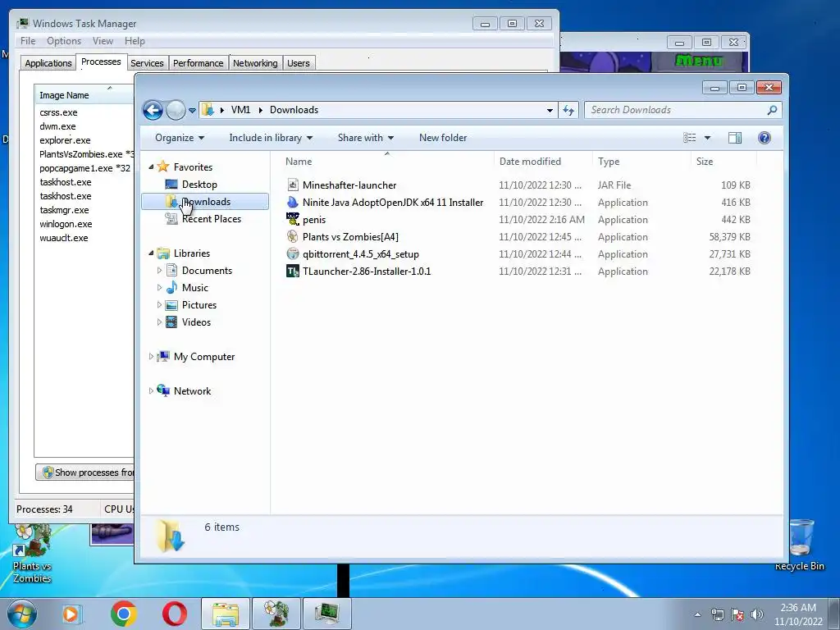Collapse the Libraries group

pyautogui.click(x=151, y=253)
